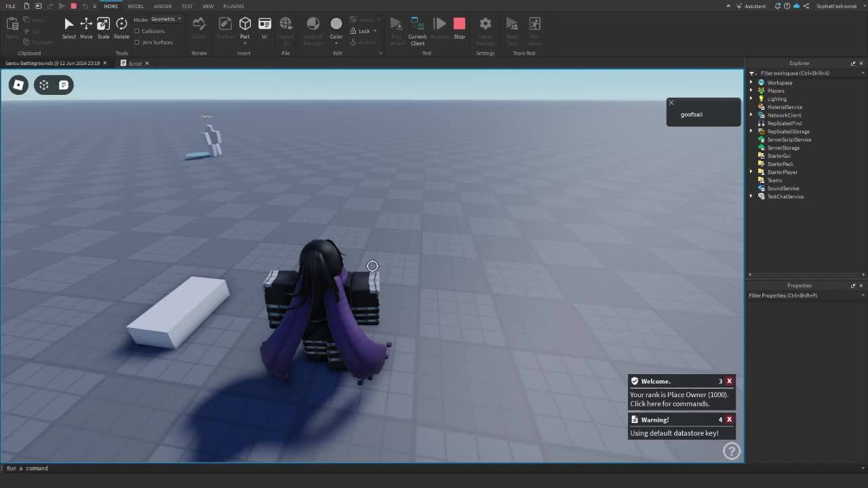Select the Garou Battlegrounds document tab

(52, 63)
